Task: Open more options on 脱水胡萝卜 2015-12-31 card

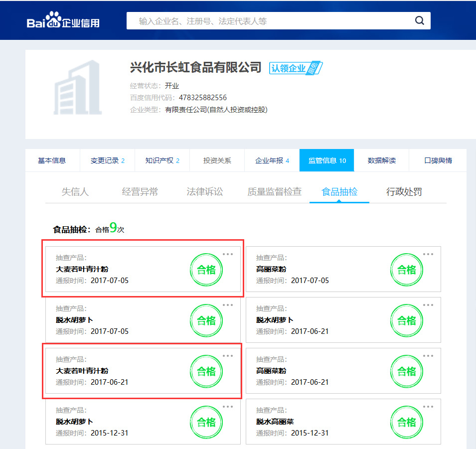Action: [x=228, y=407]
